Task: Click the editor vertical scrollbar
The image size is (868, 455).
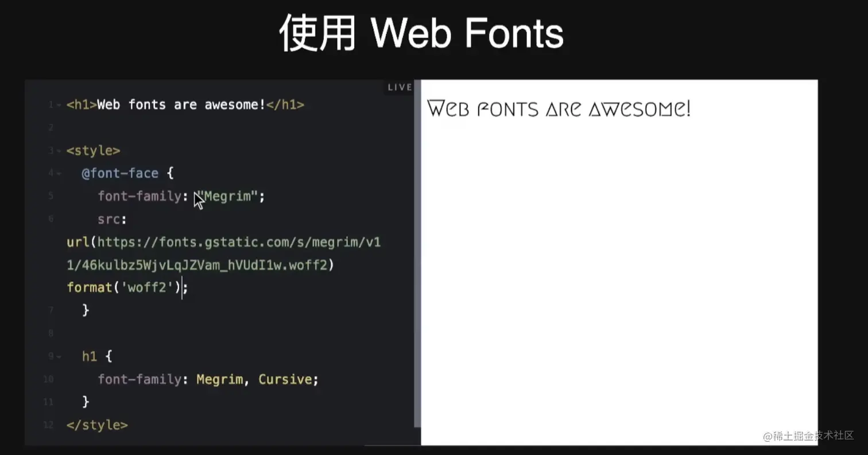Action: coord(417,253)
